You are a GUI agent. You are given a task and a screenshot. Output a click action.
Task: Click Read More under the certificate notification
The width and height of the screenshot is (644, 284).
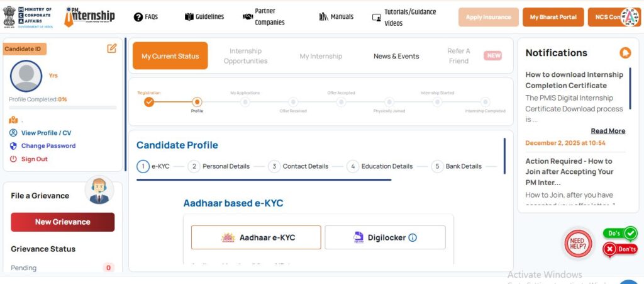[608, 131]
